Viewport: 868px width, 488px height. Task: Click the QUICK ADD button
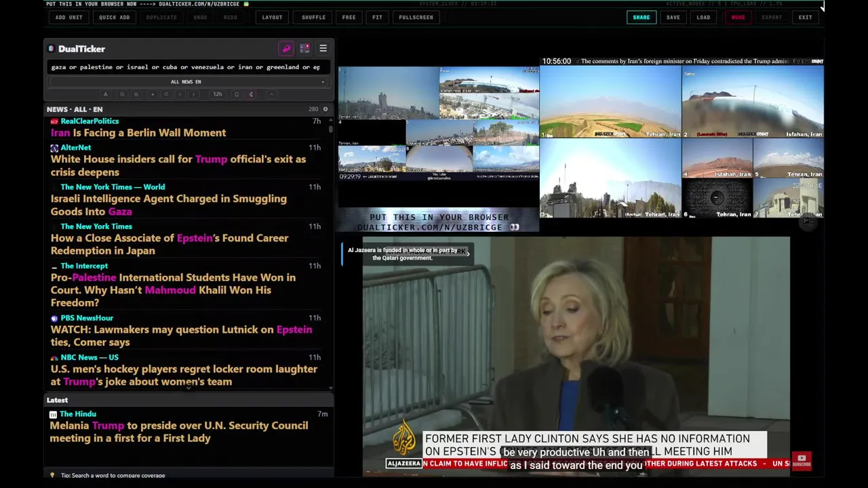click(114, 18)
